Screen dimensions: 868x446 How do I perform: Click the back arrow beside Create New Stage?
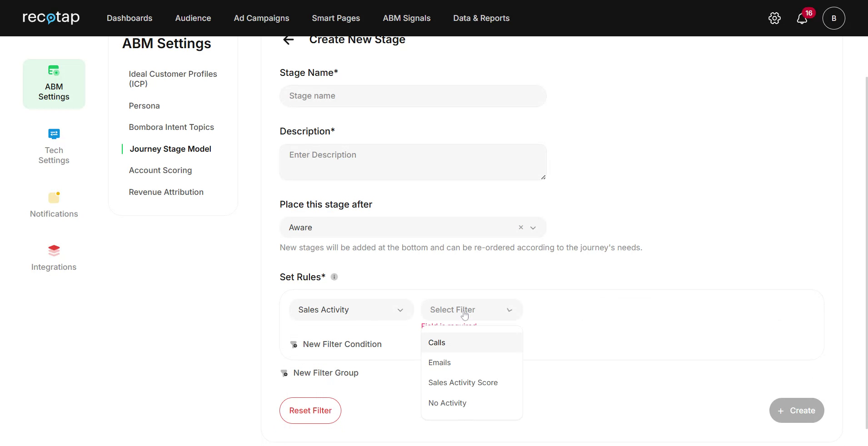tap(289, 40)
